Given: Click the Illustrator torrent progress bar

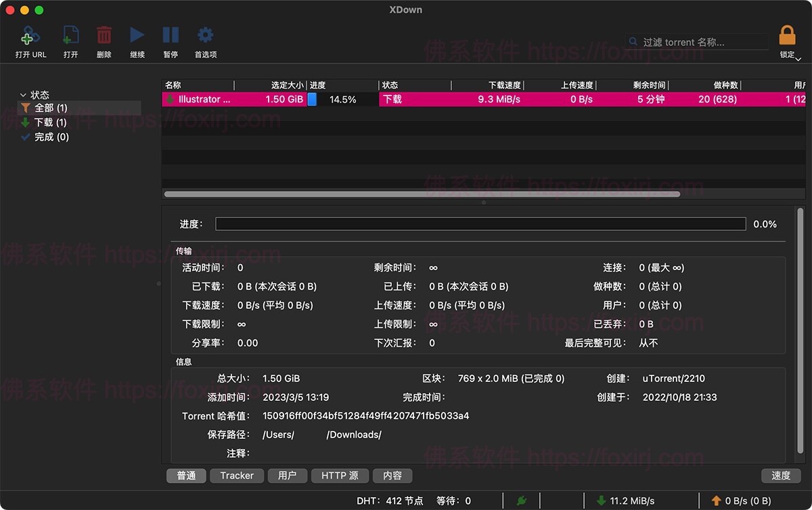Looking at the screenshot, I should [311, 99].
